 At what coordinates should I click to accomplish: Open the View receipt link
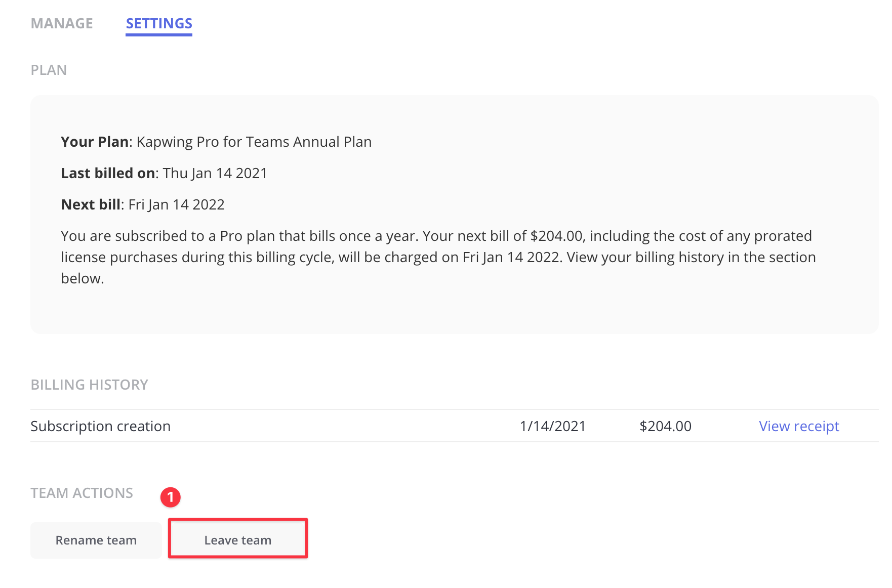coord(798,426)
